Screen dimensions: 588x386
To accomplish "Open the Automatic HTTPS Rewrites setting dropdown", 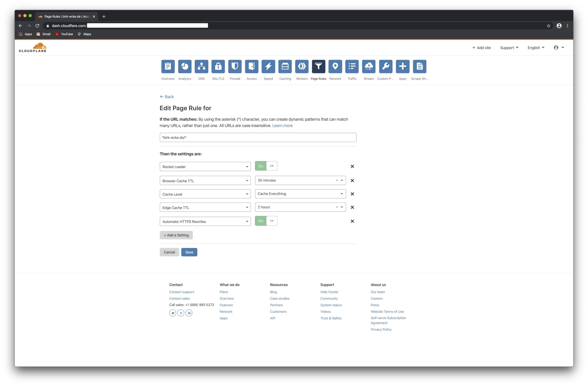I will (x=205, y=221).
